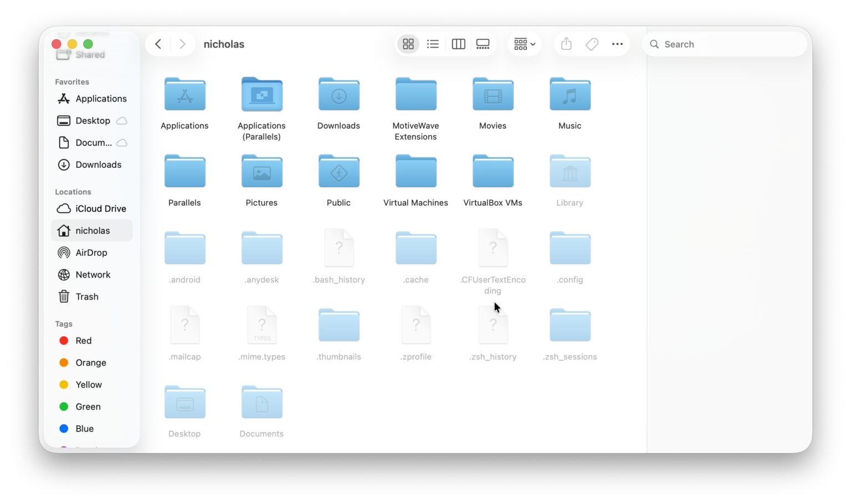
Task: Select Documents in the sidebar Favorites
Action: (92, 143)
